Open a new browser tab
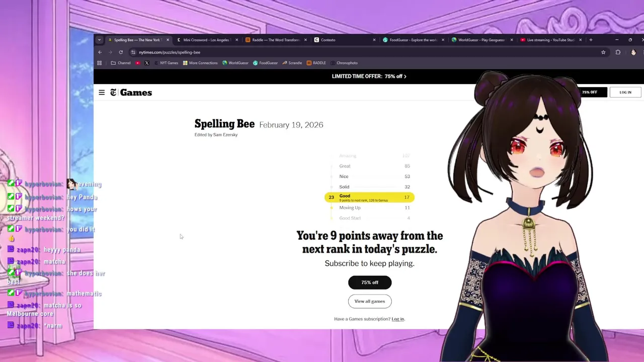The height and width of the screenshot is (362, 644). tap(591, 40)
